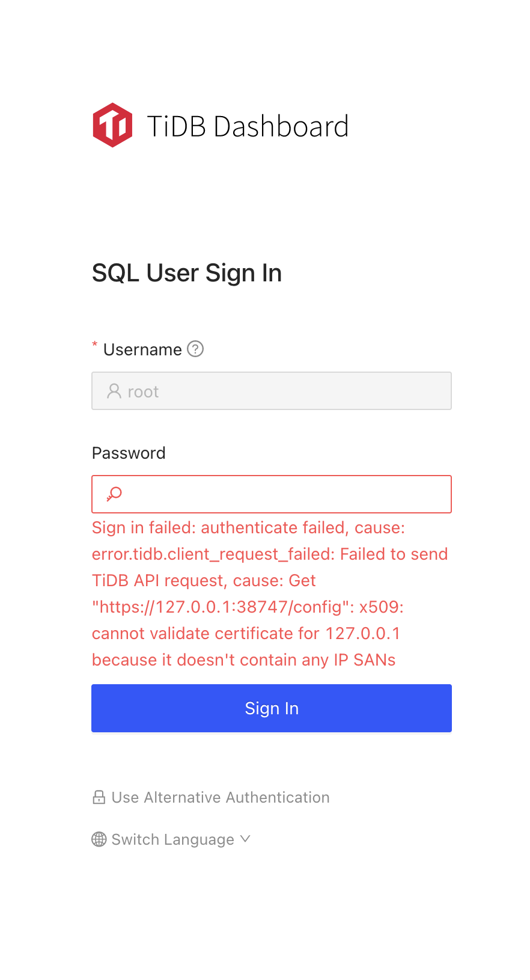Click the red asterisk next to Username

94,345
